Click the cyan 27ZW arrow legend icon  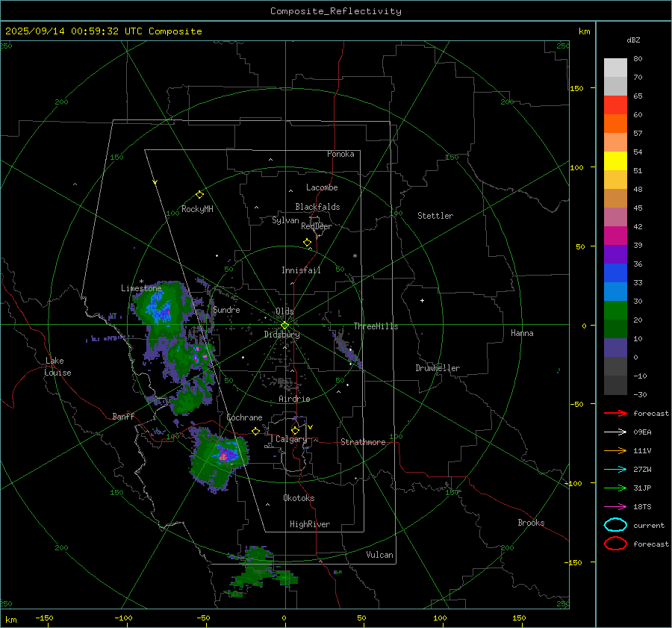[615, 470]
